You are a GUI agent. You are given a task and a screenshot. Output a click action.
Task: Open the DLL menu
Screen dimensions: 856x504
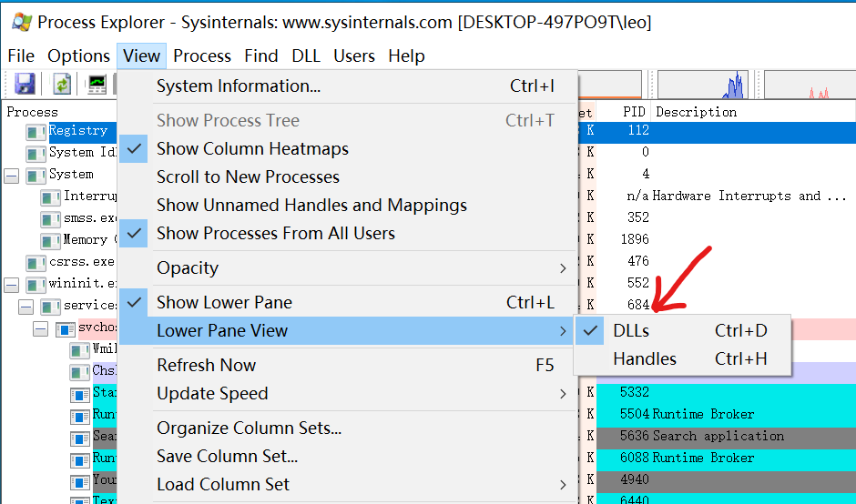click(x=306, y=55)
